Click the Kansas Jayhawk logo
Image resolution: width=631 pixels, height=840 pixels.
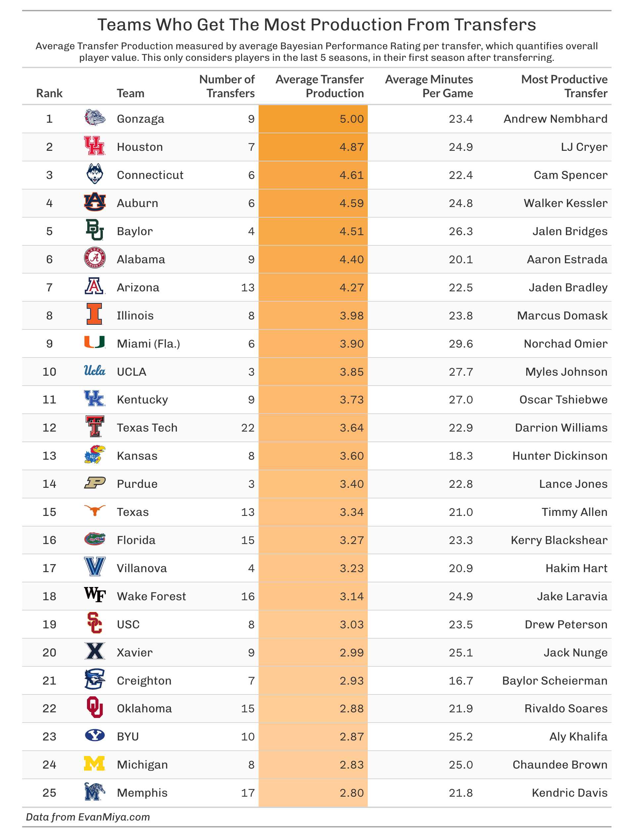[95, 455]
